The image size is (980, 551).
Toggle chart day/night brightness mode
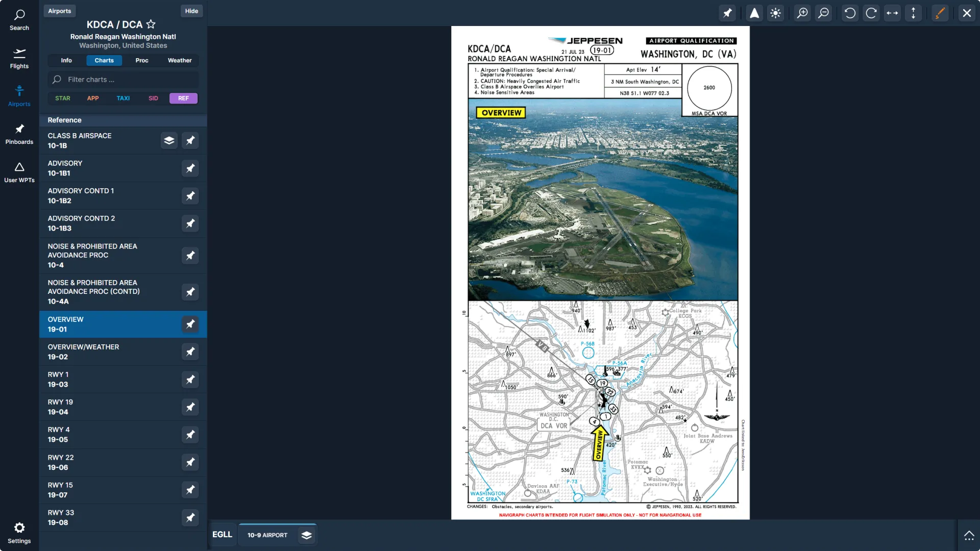click(x=775, y=13)
